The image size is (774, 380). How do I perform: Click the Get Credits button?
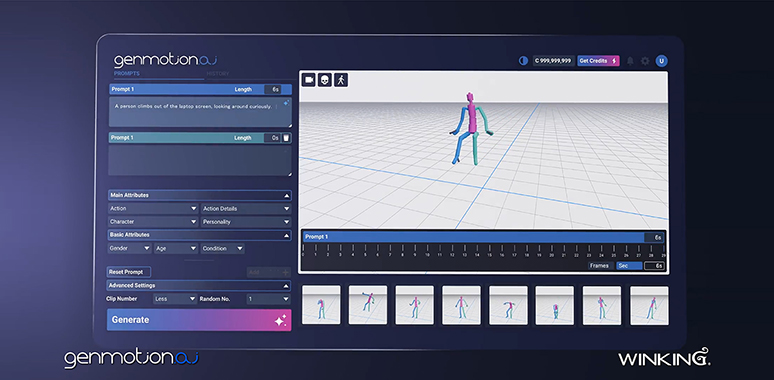(x=598, y=61)
